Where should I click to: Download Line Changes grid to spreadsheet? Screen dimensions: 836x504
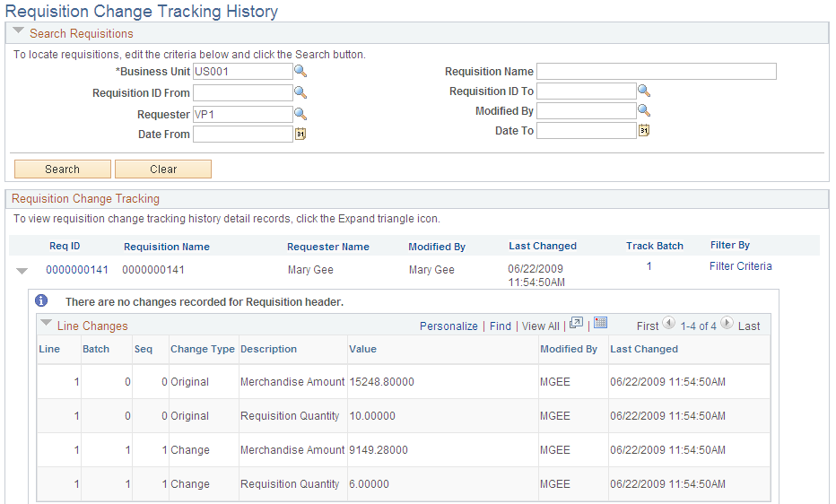(x=601, y=323)
